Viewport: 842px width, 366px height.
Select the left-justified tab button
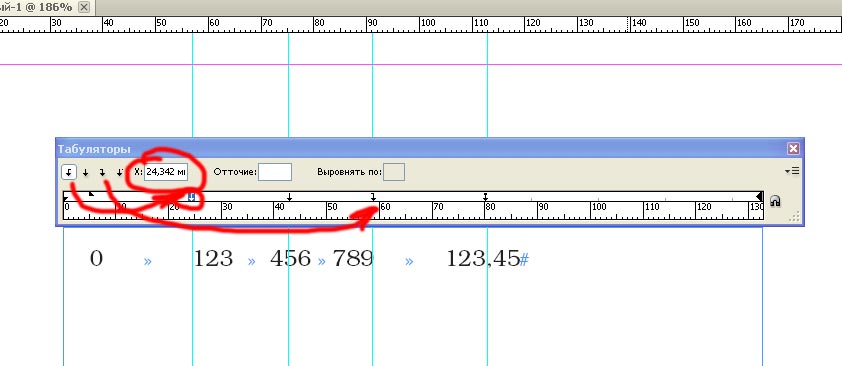[69, 172]
